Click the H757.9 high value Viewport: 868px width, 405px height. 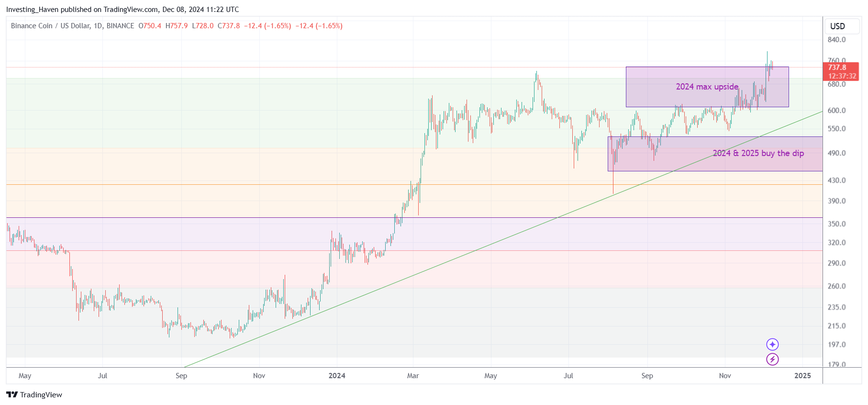(177, 26)
